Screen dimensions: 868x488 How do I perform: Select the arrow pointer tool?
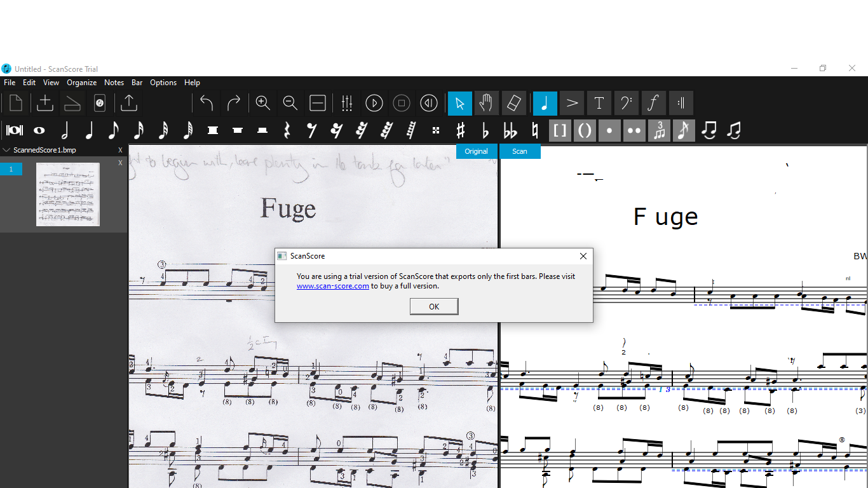[x=460, y=103]
